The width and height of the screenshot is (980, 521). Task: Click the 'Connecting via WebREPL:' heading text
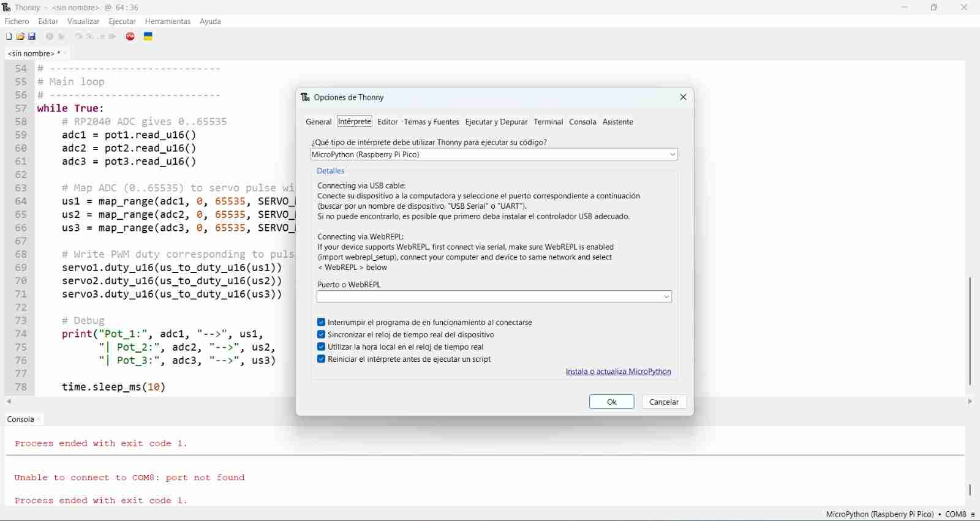point(361,236)
